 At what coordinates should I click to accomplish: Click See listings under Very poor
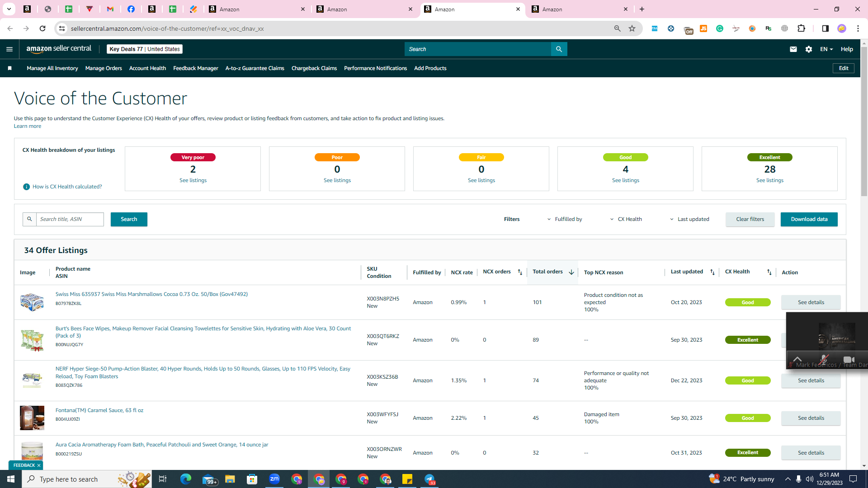click(x=193, y=180)
